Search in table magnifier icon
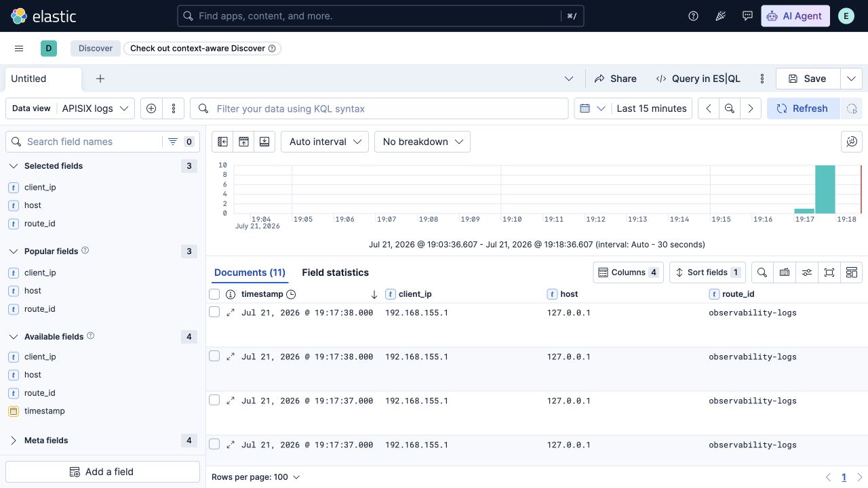 click(762, 272)
